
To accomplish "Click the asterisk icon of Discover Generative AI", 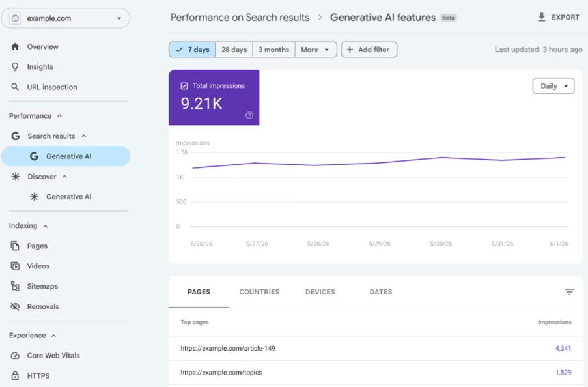I will click(x=34, y=197).
